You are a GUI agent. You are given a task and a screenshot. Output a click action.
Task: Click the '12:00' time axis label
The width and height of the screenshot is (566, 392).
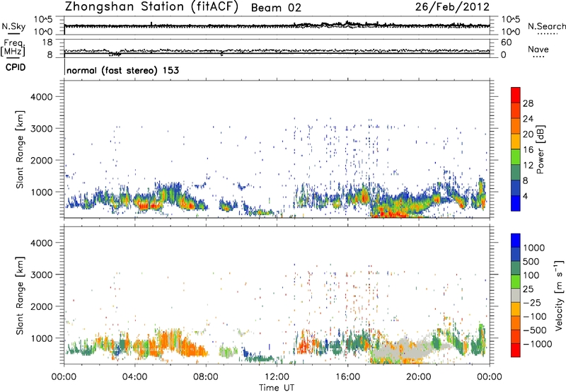(277, 377)
